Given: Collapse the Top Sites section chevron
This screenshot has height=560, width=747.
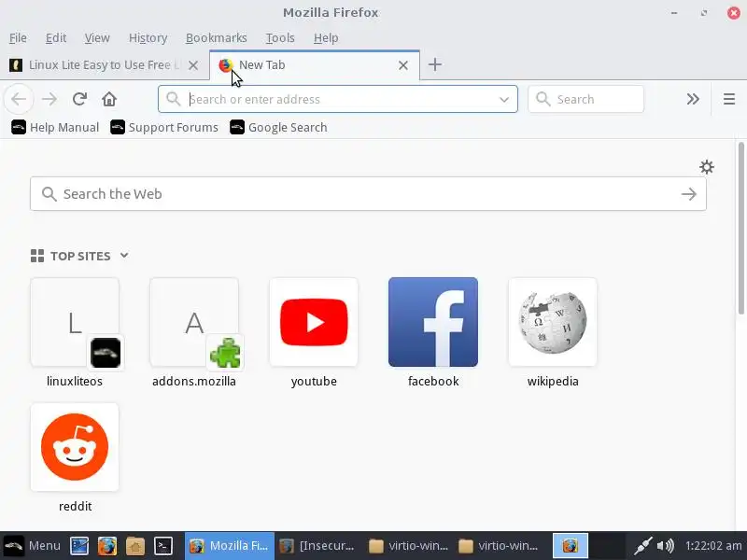Looking at the screenshot, I should pos(124,255).
